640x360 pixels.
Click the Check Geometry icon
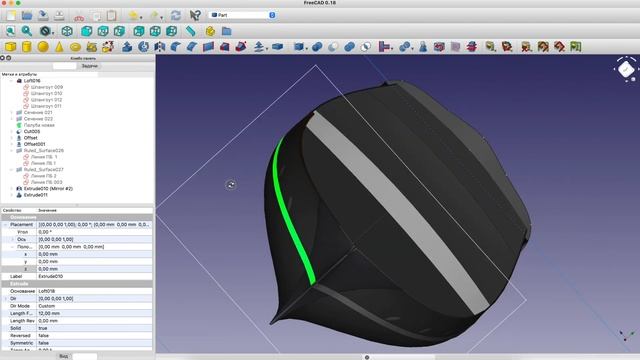423,47
